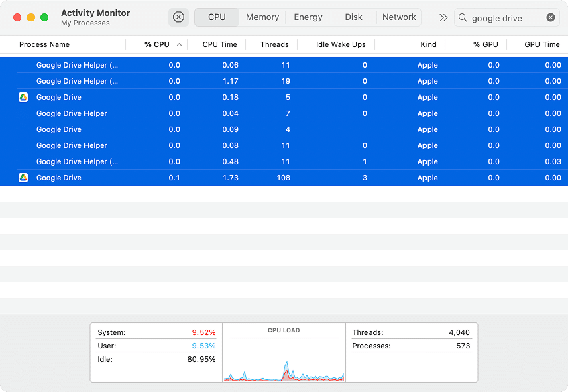Click the Google Drive icon with 108 threads
The height and width of the screenshot is (392, 568).
23,178
